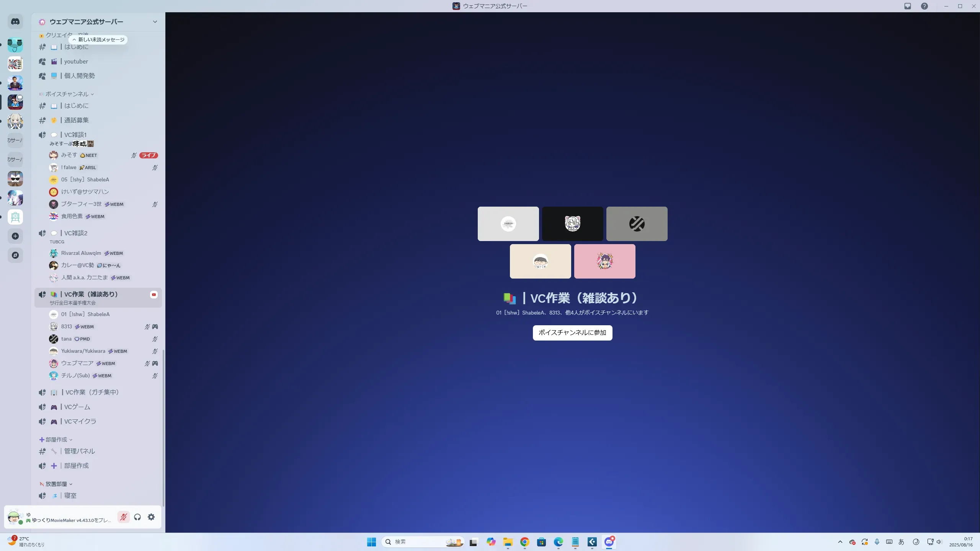Screen dimensions: 980x551
Task: Open Discord direct messages home icon
Action: (15, 22)
